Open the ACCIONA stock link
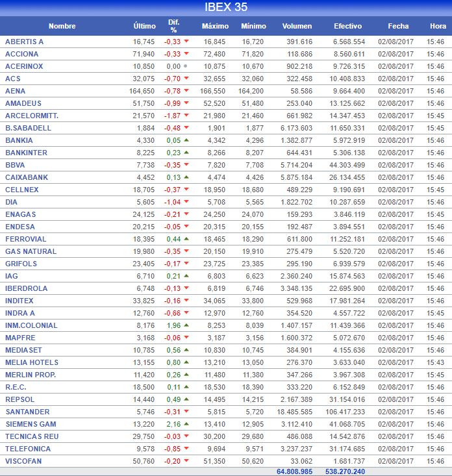This screenshot has width=452, height=476. click(x=22, y=54)
